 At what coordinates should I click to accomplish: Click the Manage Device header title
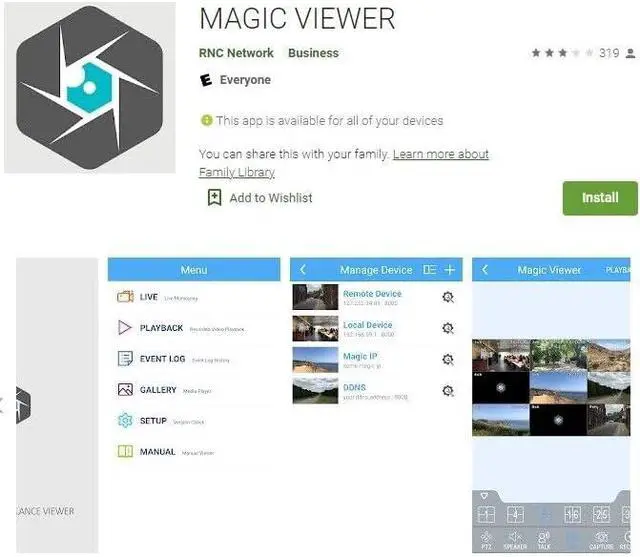(376, 270)
